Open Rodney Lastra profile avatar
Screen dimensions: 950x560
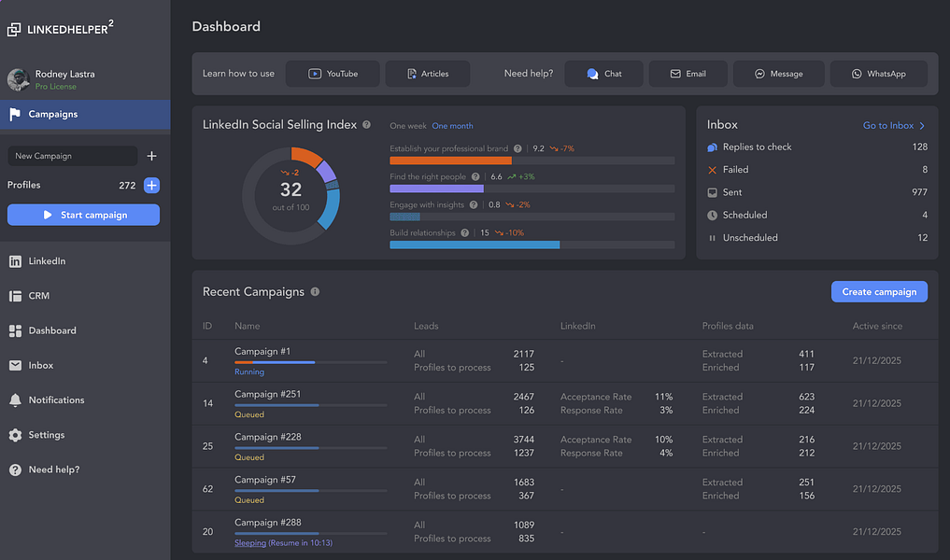[18, 79]
